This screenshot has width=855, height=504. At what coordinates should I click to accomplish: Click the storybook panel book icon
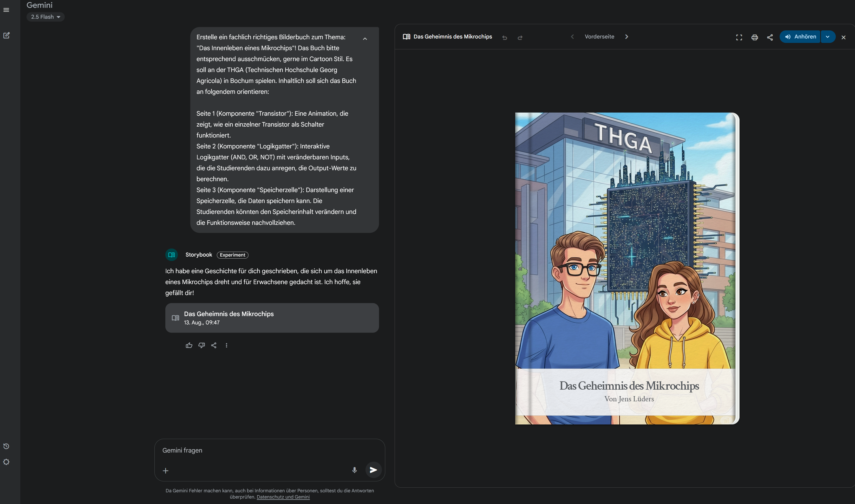[x=407, y=37]
